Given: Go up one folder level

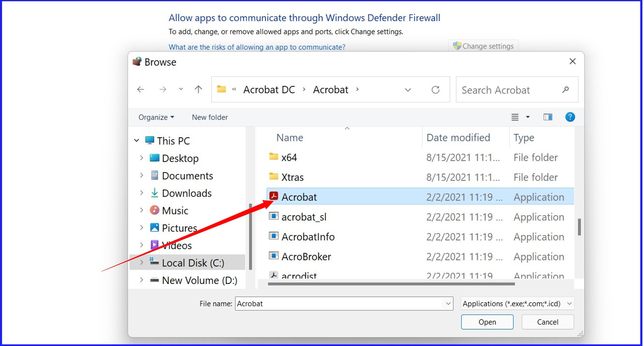Looking at the screenshot, I should pyautogui.click(x=198, y=89).
